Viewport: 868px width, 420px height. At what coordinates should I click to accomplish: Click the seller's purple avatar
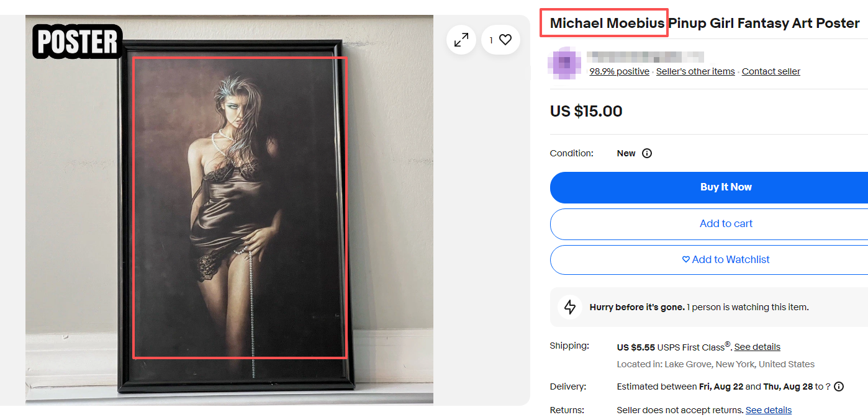tap(566, 64)
